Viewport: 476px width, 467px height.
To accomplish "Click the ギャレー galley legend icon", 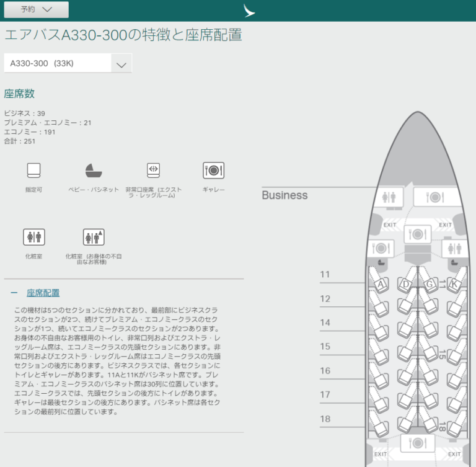I will pos(213,170).
